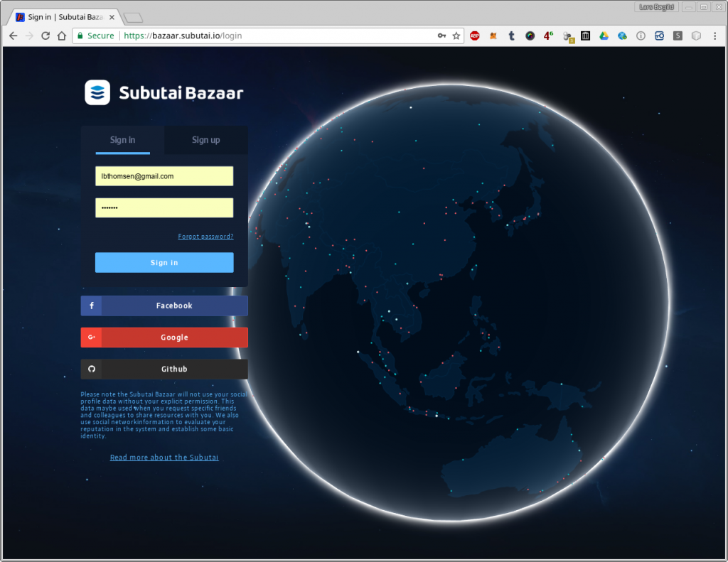Open the circled 'i' info extension
The width and height of the screenshot is (728, 562).
coord(641,36)
